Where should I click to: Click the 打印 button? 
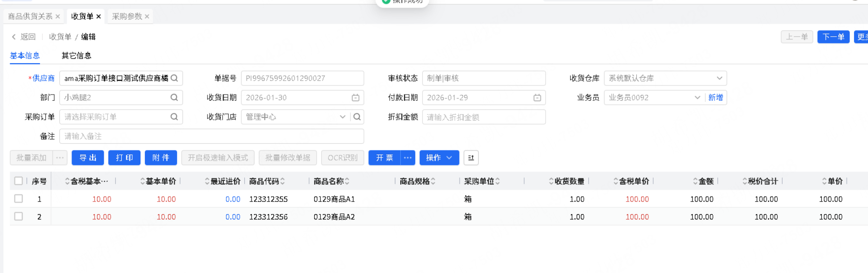[125, 158]
